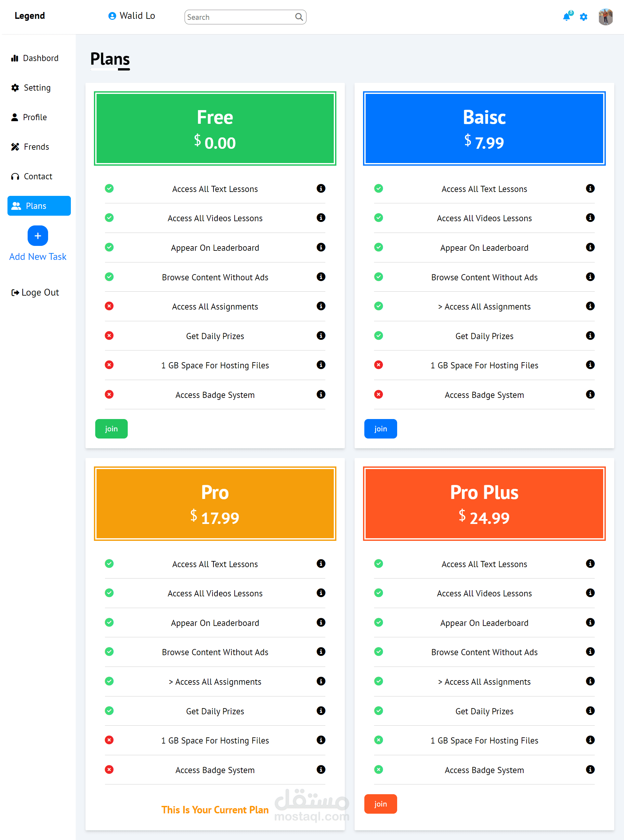Click the green join button on Free plan
624x840 pixels.
pyautogui.click(x=111, y=428)
